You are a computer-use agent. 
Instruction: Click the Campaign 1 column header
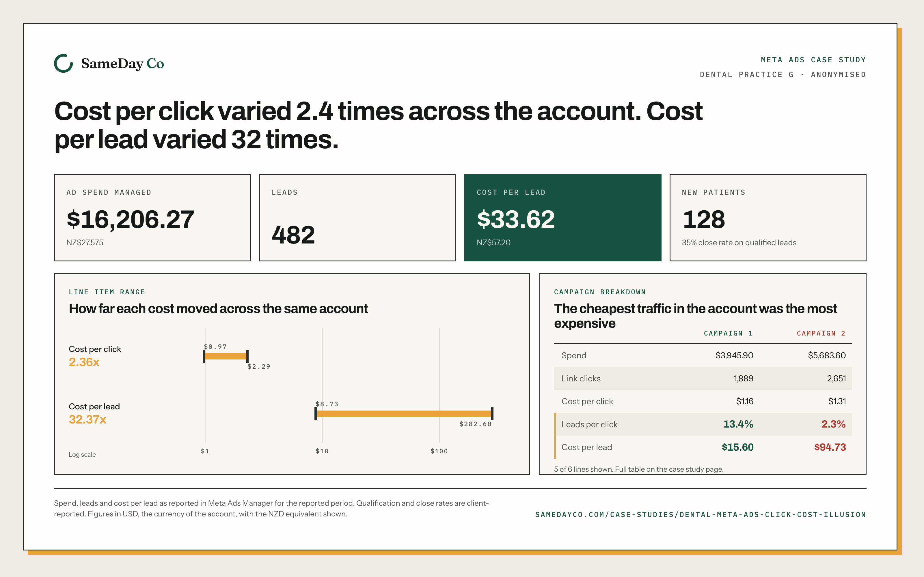click(x=728, y=334)
